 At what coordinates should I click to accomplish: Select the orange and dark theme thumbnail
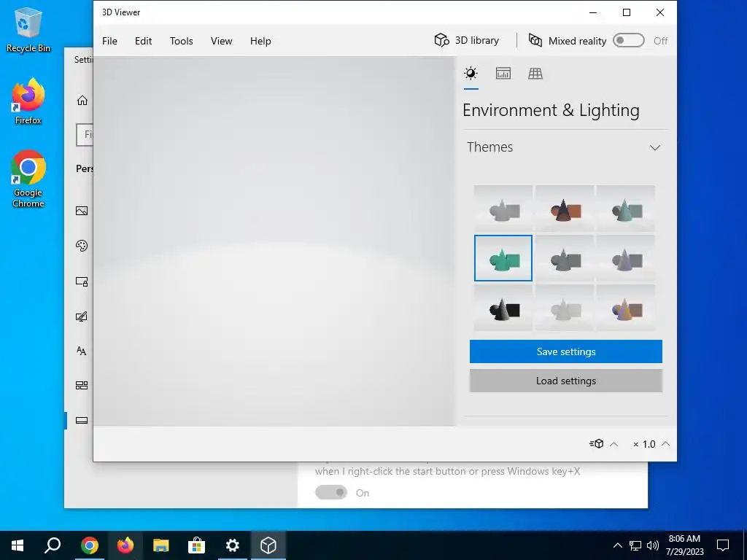click(565, 209)
